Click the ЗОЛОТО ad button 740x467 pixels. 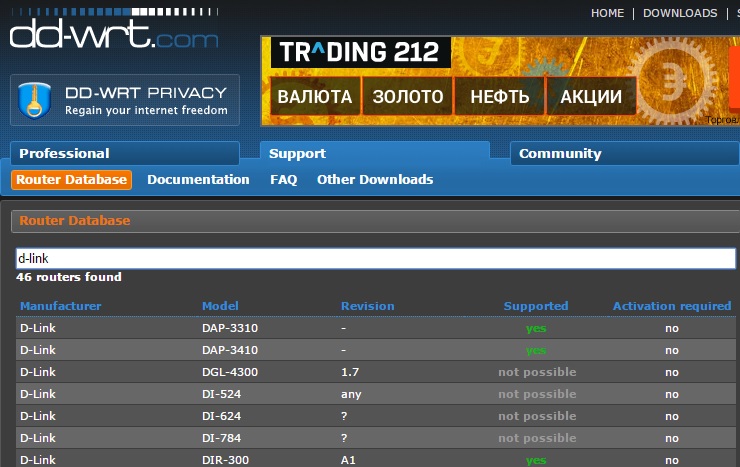pyautogui.click(x=408, y=97)
